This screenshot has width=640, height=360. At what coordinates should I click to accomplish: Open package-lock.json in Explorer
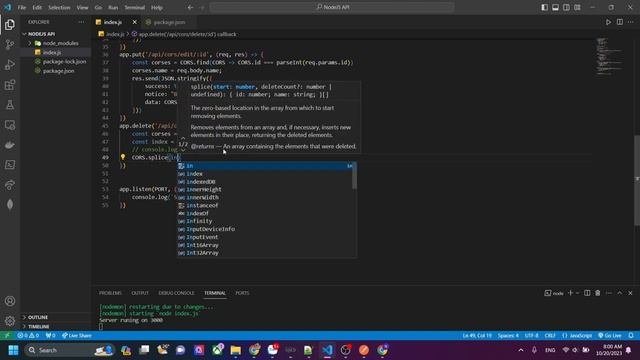point(64,62)
